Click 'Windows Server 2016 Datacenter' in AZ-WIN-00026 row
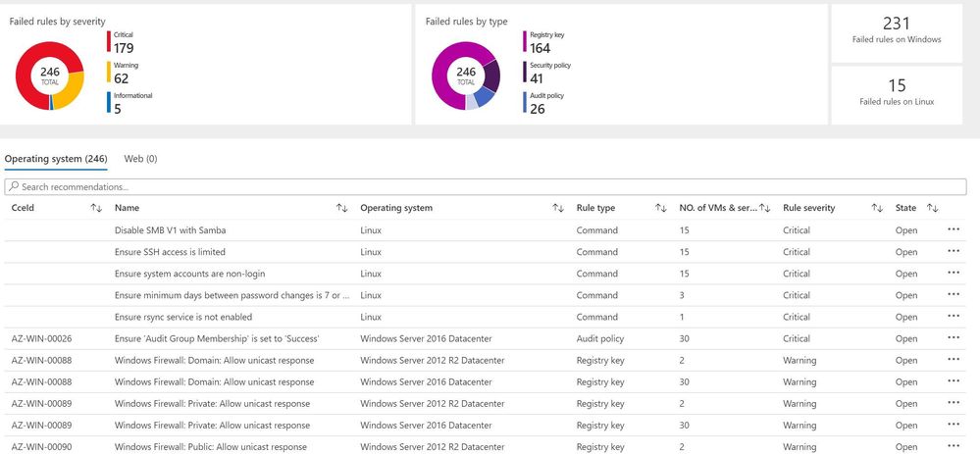Image resolution: width=980 pixels, height=454 pixels. 426,339
